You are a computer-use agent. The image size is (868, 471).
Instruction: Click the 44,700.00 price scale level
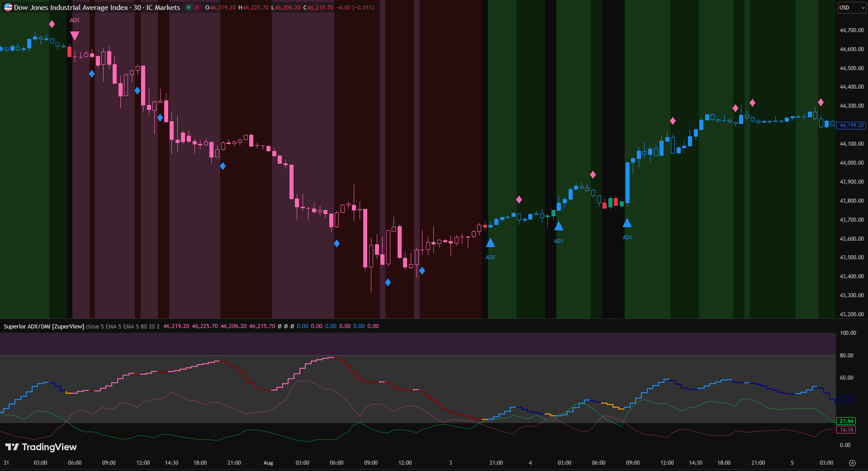pyautogui.click(x=851, y=30)
